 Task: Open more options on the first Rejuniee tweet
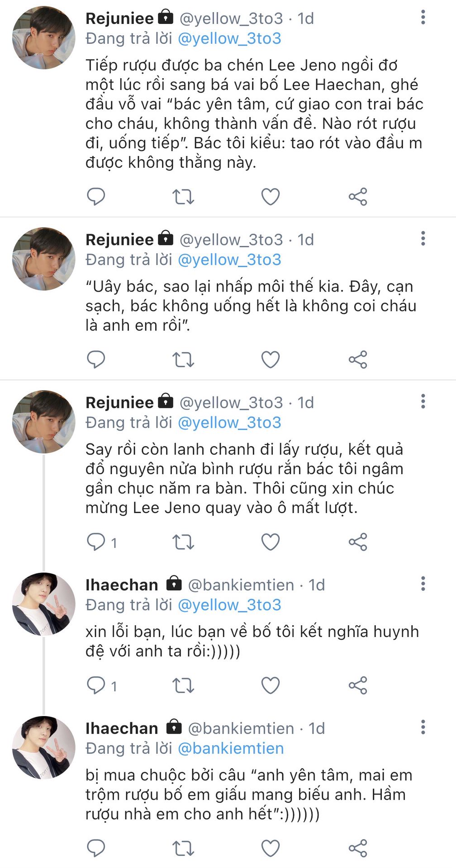423,17
